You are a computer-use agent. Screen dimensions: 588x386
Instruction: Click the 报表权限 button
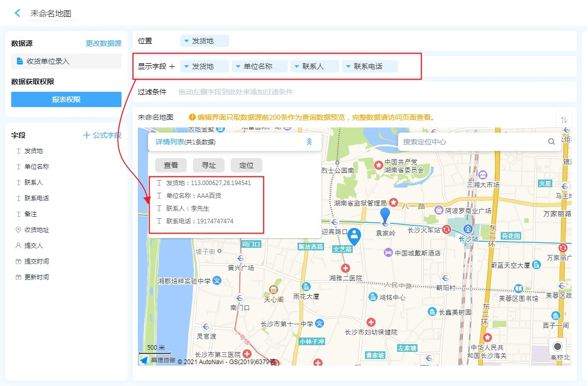[x=66, y=99]
